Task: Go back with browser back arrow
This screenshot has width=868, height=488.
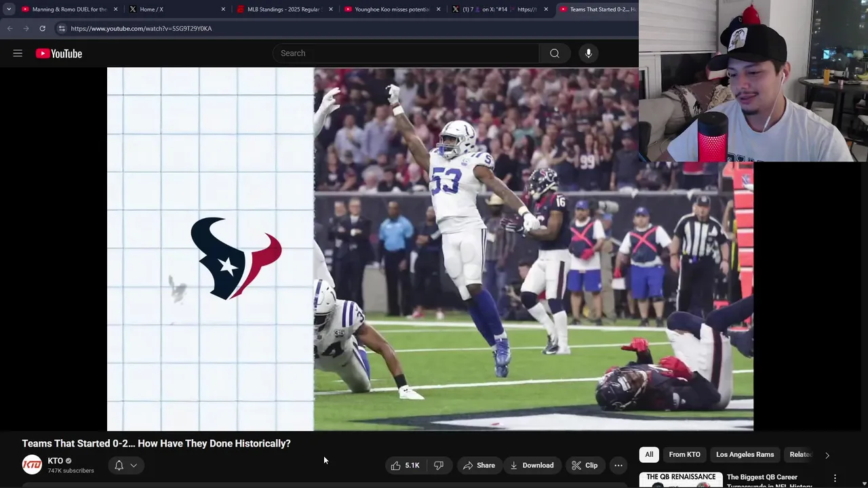Action: (9, 28)
